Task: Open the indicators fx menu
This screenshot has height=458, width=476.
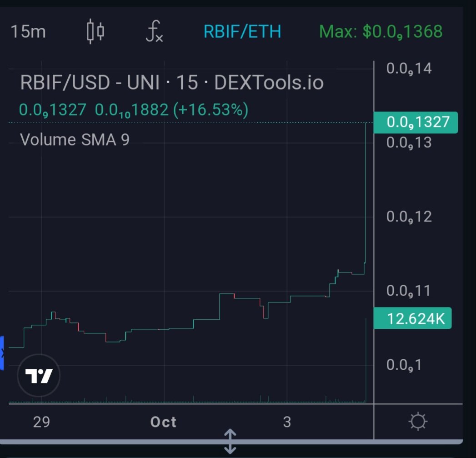Action: point(154,31)
